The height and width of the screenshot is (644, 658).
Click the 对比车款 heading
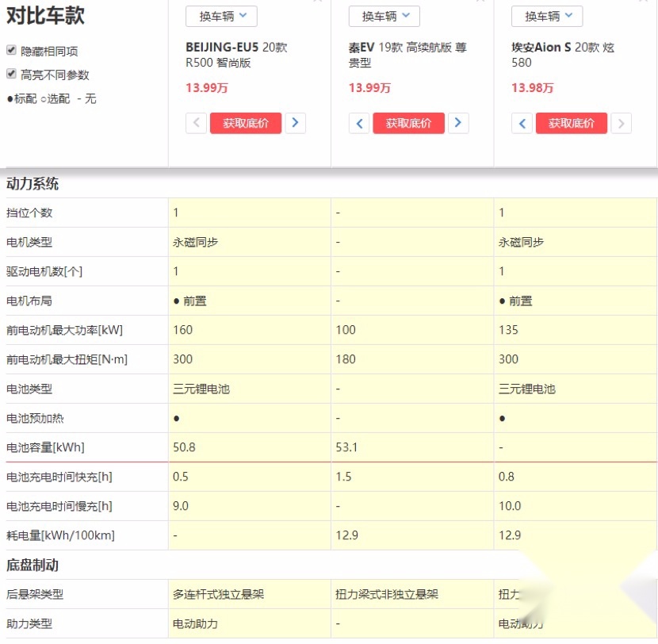pyautogui.click(x=45, y=16)
